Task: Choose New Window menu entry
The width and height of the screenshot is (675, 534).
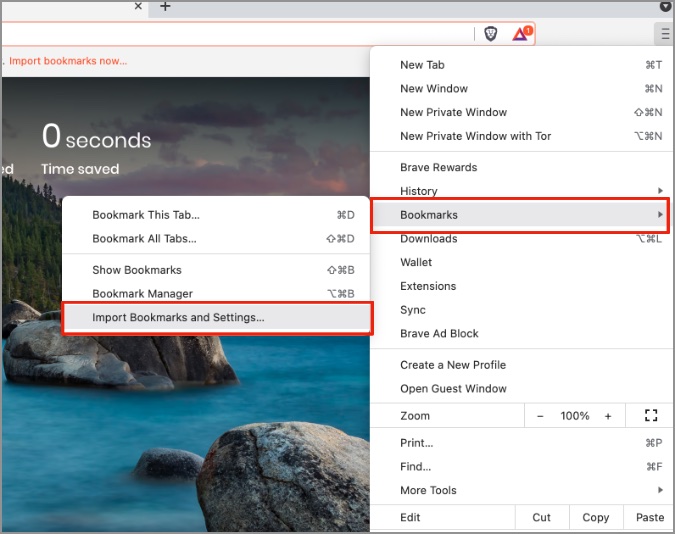Action: tap(522, 89)
